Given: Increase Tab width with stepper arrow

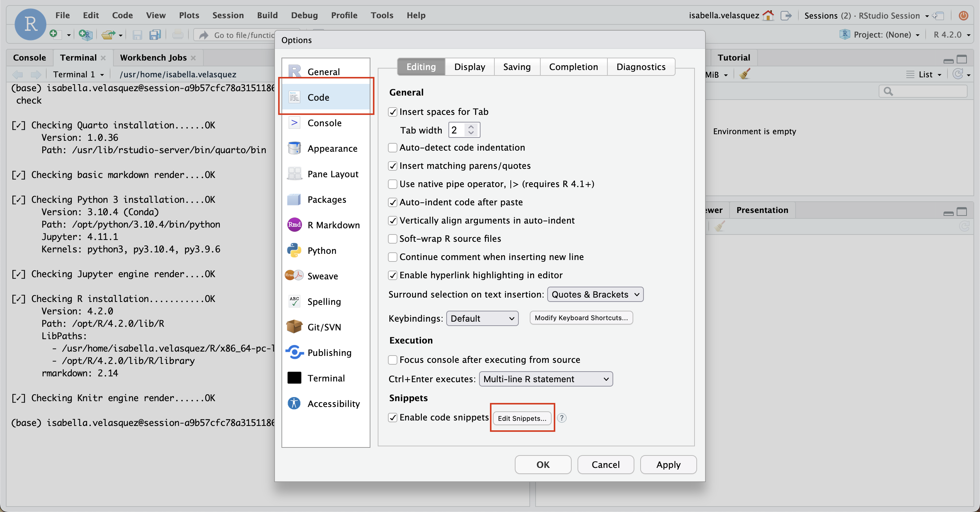Looking at the screenshot, I should [x=471, y=127].
